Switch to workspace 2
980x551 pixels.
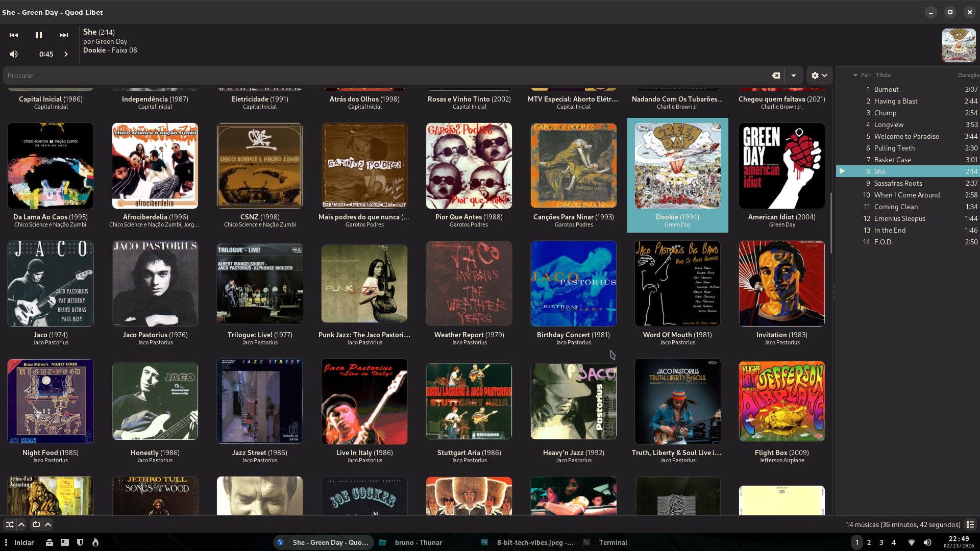point(869,542)
